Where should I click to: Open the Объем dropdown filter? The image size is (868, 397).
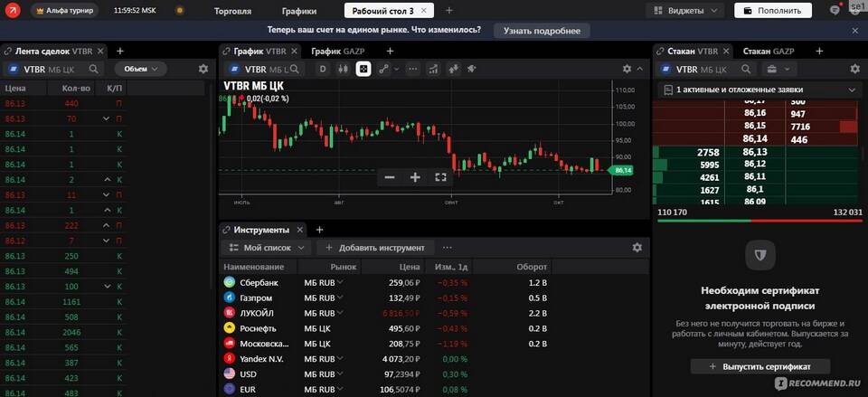click(142, 69)
